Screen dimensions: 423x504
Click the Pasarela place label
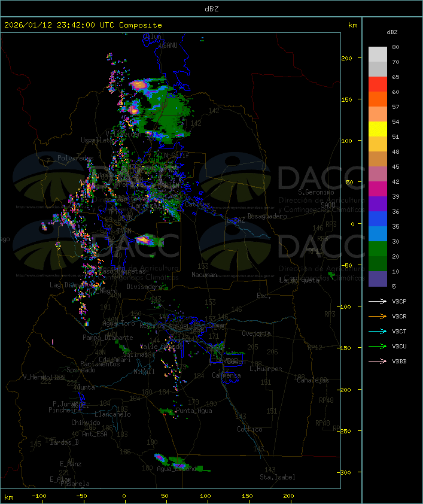75,484
